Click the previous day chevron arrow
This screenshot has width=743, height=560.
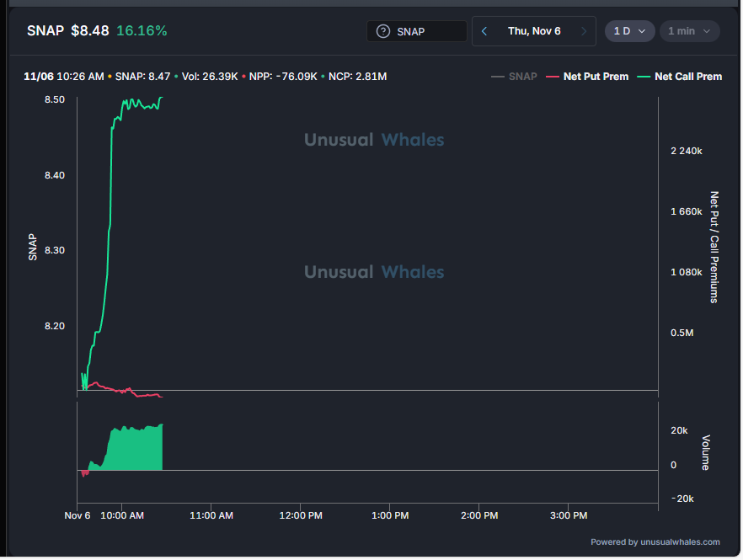484,31
